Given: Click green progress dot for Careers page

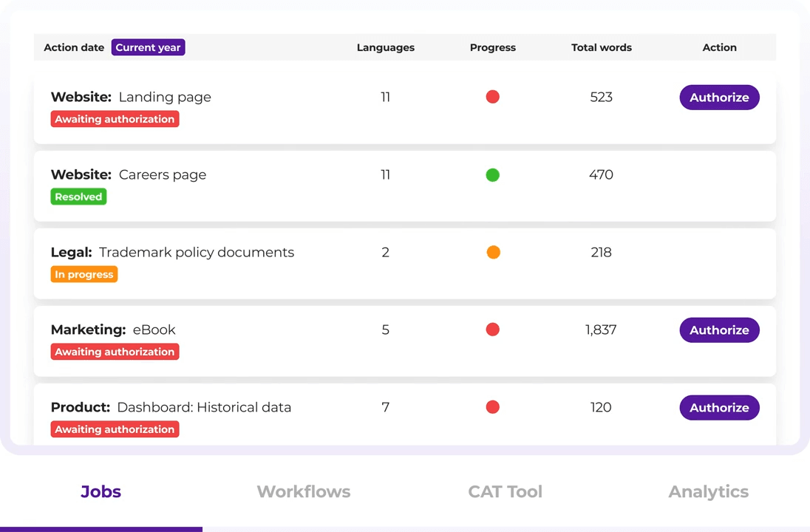Looking at the screenshot, I should click(493, 175).
